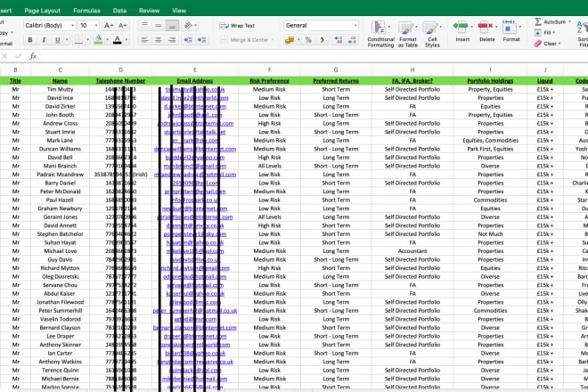Expand the underline style arrow
The width and height of the screenshot is (588, 392).
pyautogui.click(x=67, y=40)
